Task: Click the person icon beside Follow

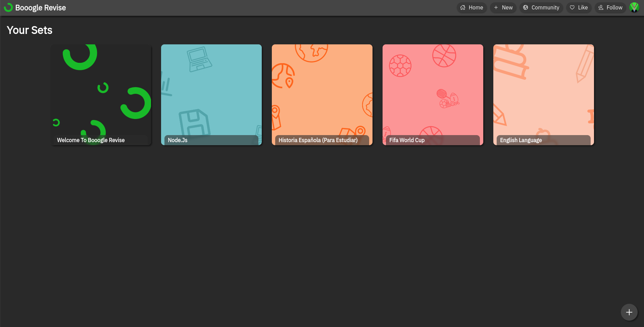Action: (x=601, y=7)
